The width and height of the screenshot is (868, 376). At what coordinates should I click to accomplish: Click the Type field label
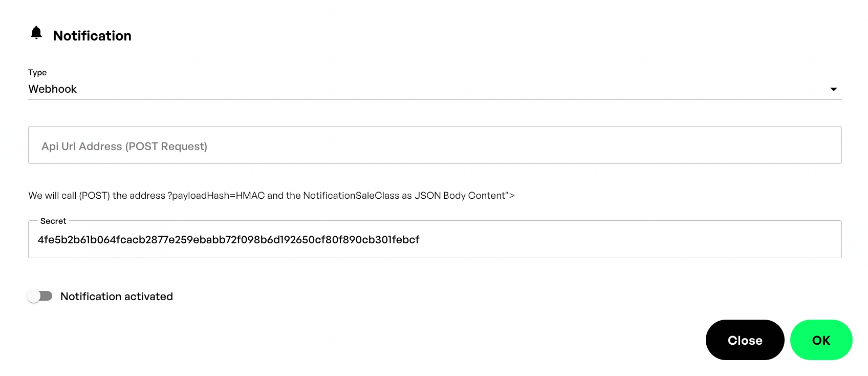coord(37,73)
